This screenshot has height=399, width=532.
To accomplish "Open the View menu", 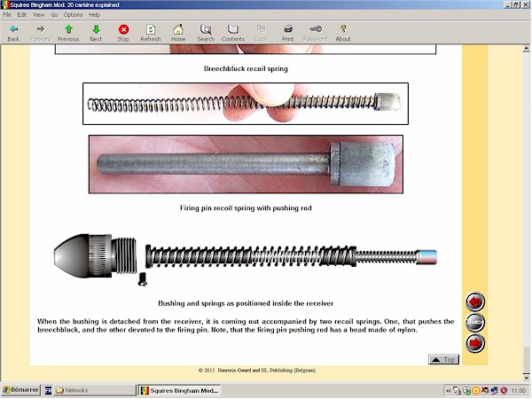I will point(39,14).
